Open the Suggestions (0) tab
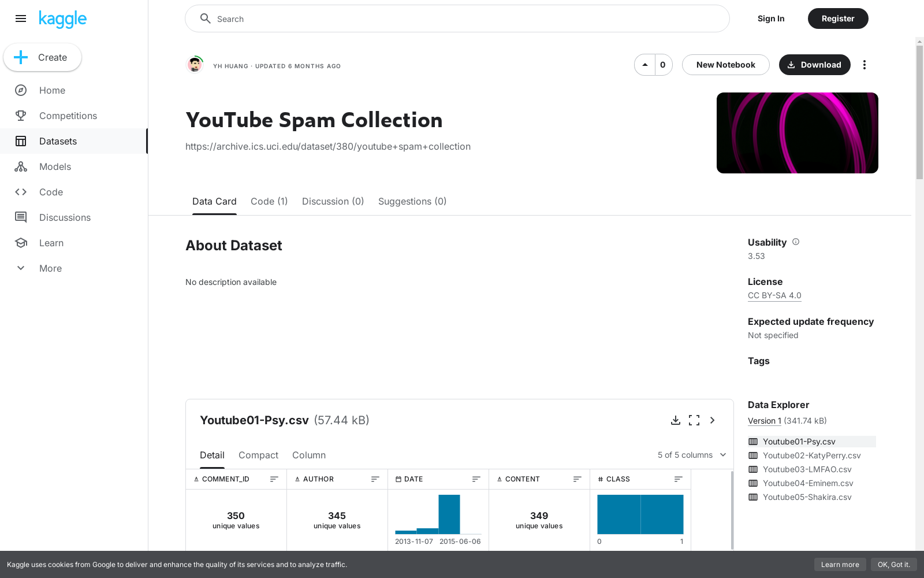Viewport: 924px width, 578px height. [x=412, y=201]
